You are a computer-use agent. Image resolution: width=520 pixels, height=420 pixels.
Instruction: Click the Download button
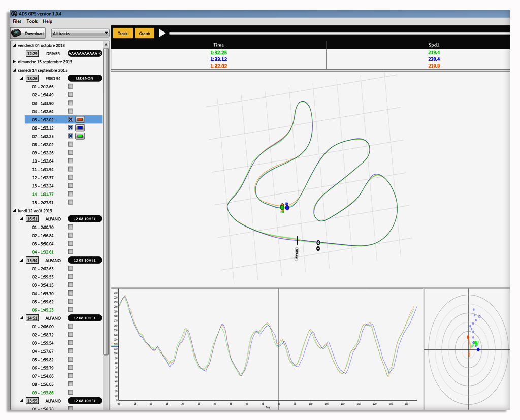pyautogui.click(x=28, y=33)
